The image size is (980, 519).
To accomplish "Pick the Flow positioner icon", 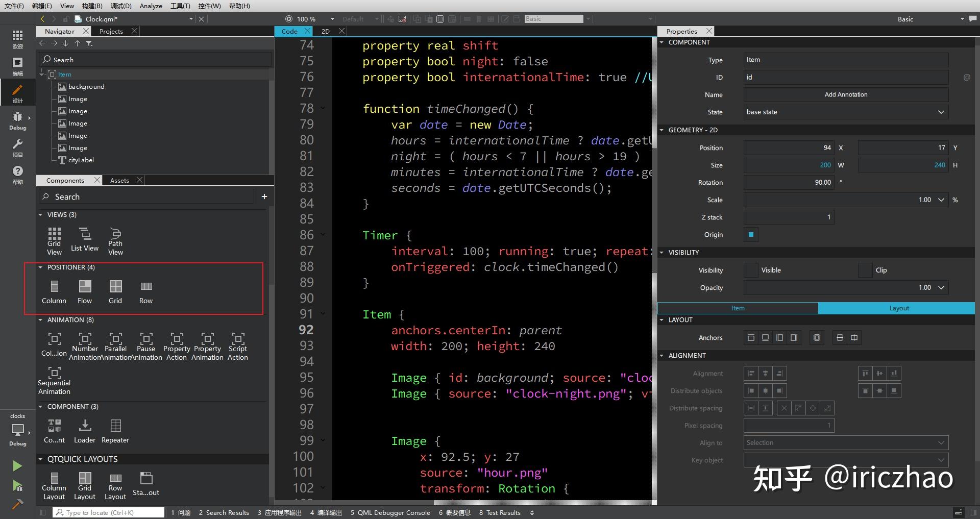I will pyautogui.click(x=85, y=287).
